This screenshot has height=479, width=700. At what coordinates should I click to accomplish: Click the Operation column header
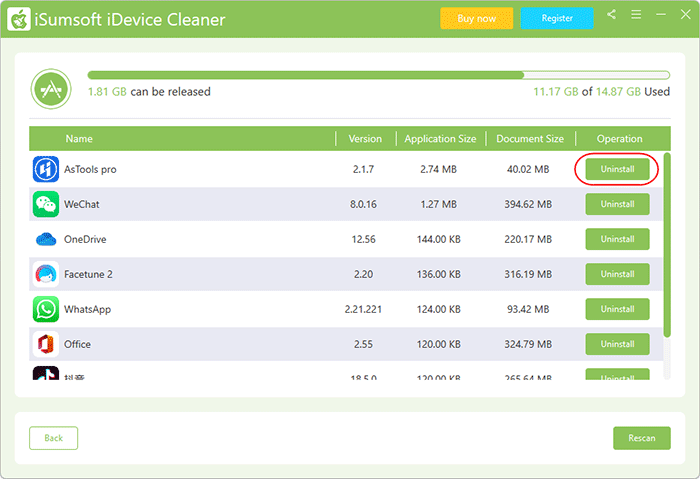[x=620, y=139]
